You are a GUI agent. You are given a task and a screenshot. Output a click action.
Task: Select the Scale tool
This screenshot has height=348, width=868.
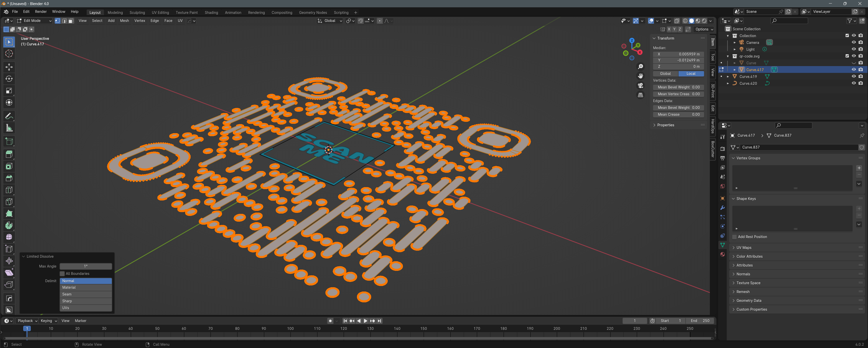point(9,91)
